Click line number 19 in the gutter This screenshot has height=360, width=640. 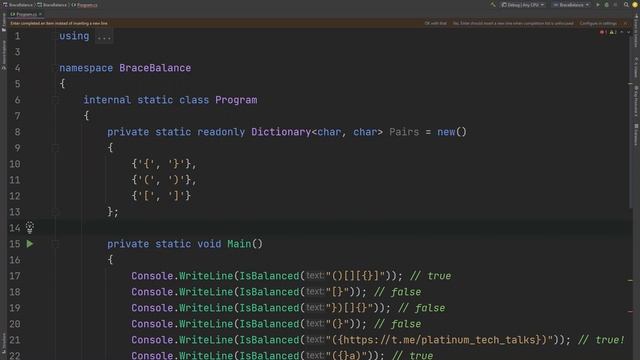coord(15,308)
